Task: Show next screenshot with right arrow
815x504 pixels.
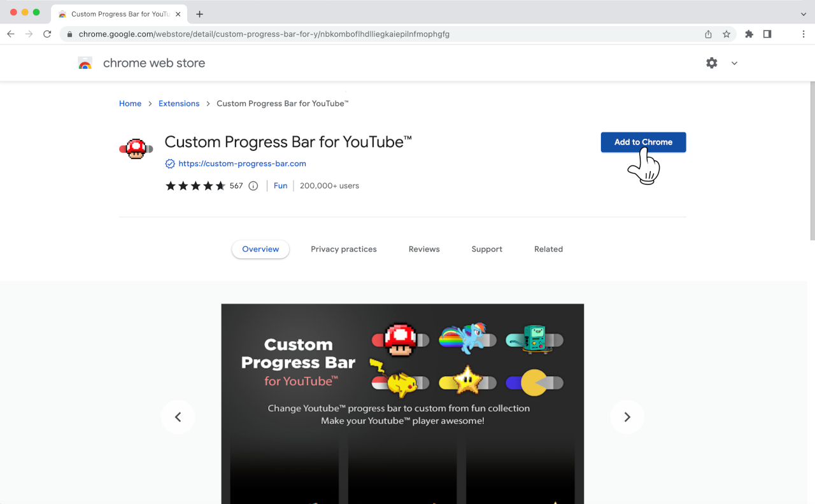Action: click(x=627, y=417)
